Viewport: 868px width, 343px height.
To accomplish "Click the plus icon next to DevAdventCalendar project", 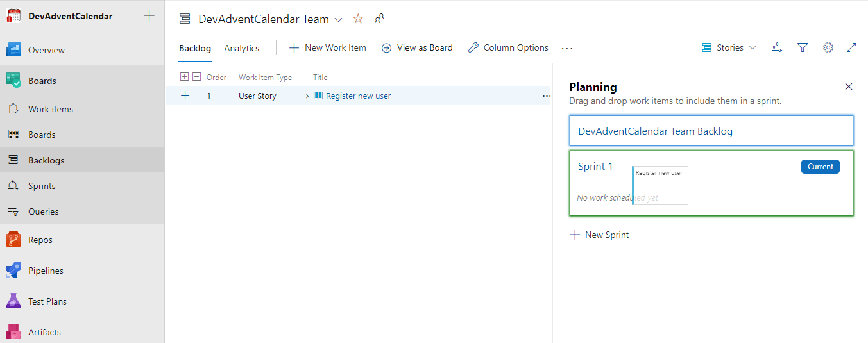I will (x=149, y=15).
